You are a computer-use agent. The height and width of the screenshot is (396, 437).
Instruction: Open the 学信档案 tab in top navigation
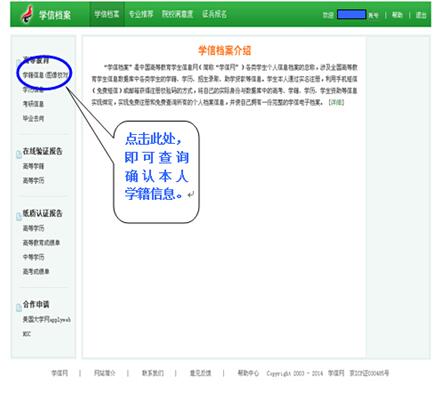(x=107, y=14)
